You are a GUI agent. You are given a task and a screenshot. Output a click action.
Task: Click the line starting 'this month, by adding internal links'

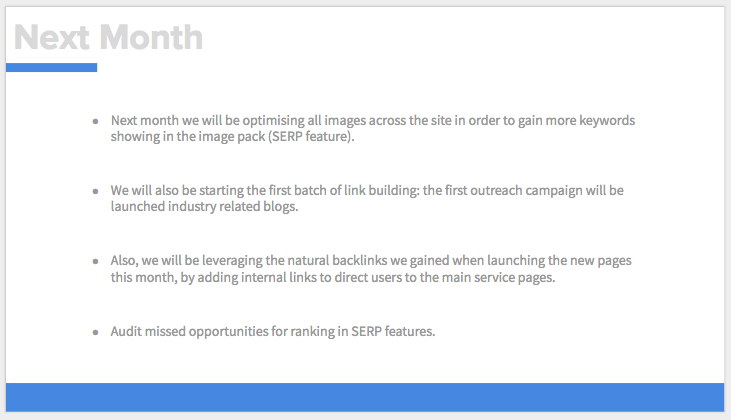coord(333,277)
